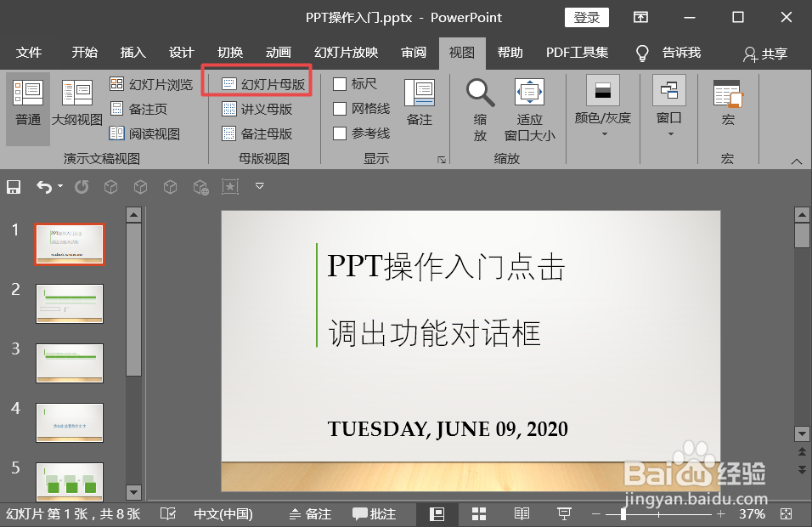Fit slide to current window icon
This screenshot has height=527, width=812.
click(x=787, y=513)
